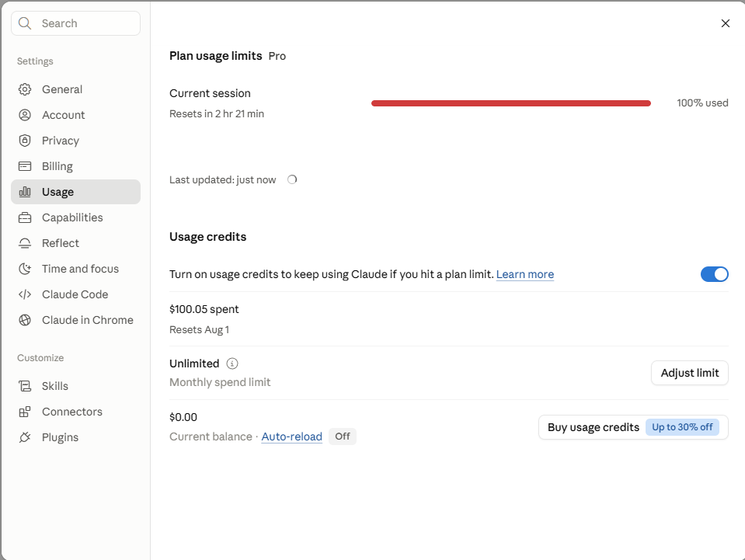Click into the Search settings field
This screenshot has height=560, width=745.
(75, 23)
